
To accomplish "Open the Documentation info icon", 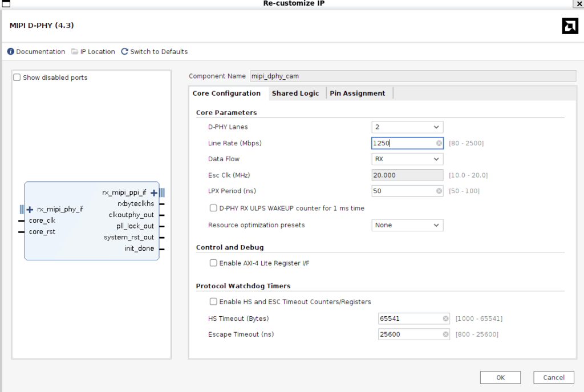I will coord(10,51).
